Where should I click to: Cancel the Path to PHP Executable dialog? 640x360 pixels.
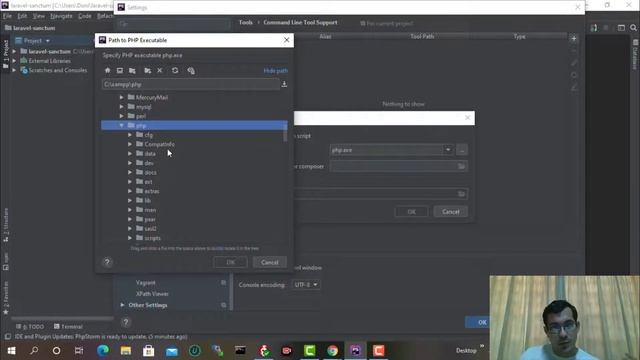click(x=269, y=262)
